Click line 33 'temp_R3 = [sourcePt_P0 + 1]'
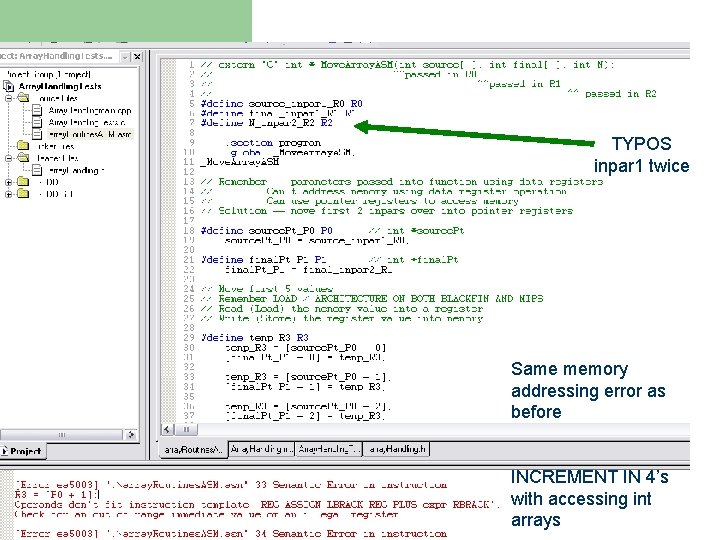 tap(308, 377)
